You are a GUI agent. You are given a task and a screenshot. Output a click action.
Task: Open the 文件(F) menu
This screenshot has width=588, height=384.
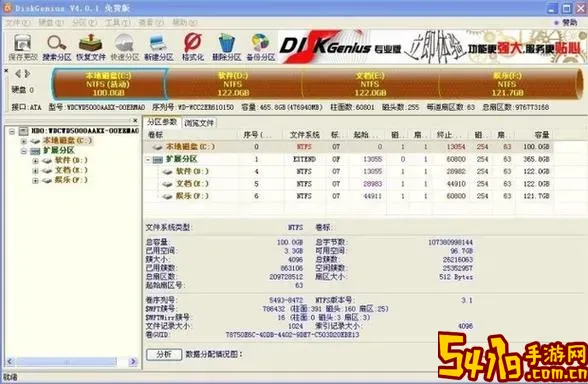coord(17,22)
